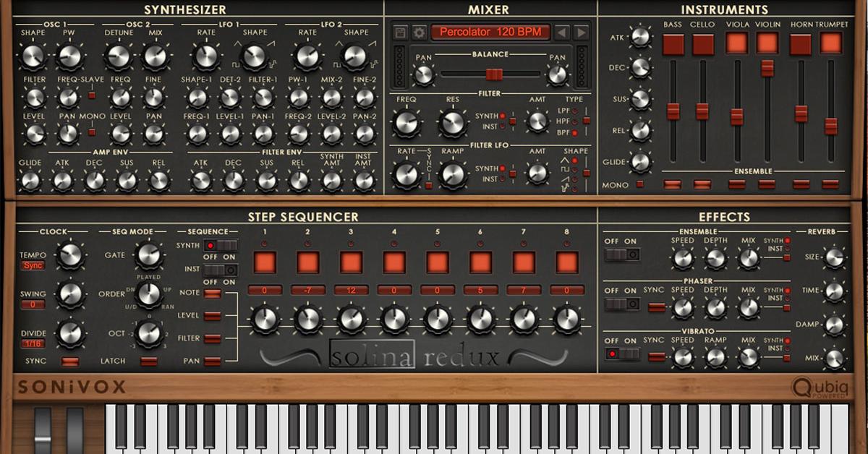
Task: Select the Trumpet instrument pad
Action: point(831,44)
